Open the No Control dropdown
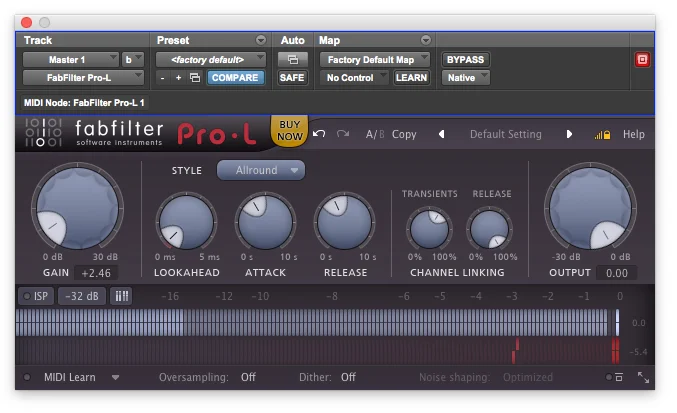The height and width of the screenshot is (413, 677). click(x=354, y=78)
